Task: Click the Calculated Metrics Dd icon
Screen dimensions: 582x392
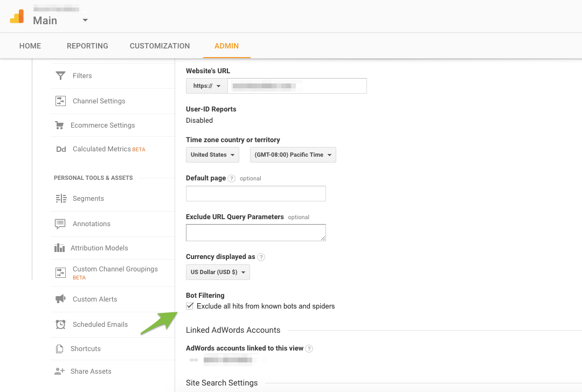Action: click(x=61, y=149)
